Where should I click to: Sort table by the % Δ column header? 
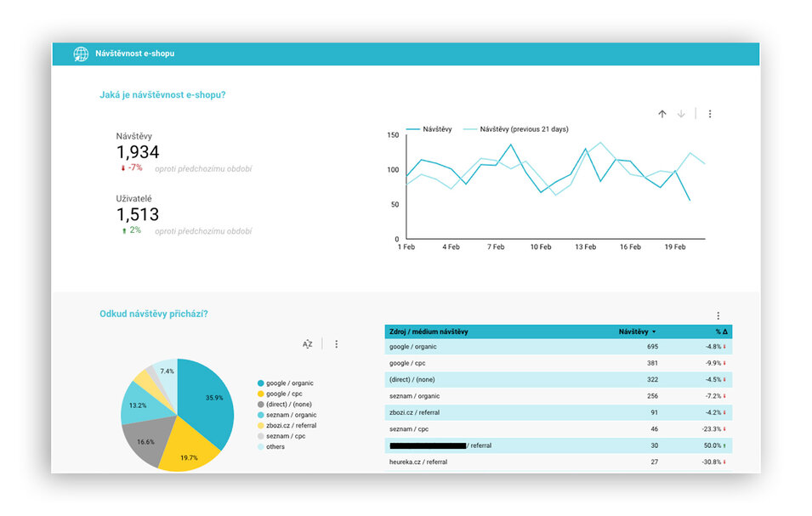coord(722,332)
